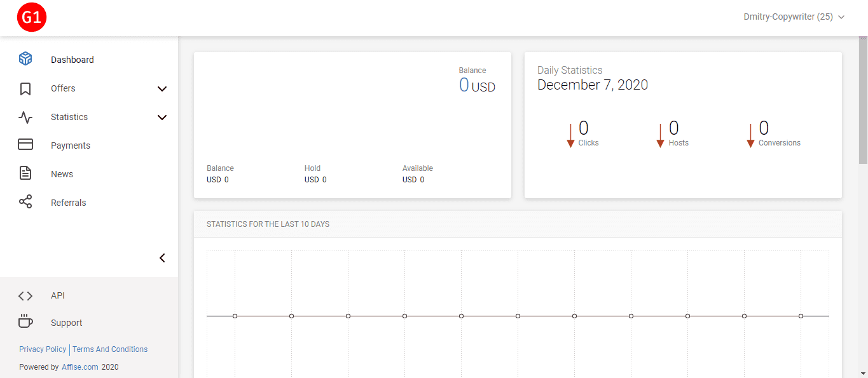Click the down arrow icon beside Clicks

[570, 135]
